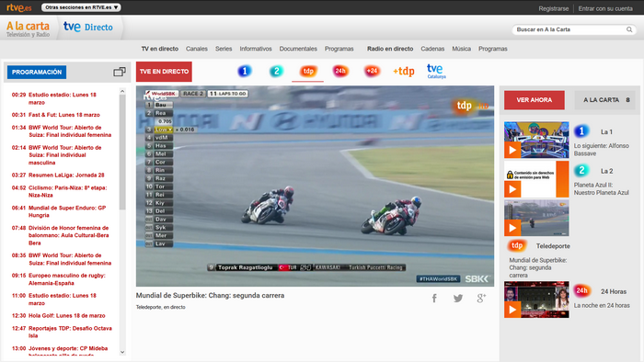The width and height of the screenshot is (644, 362).
Task: Share the broadcast on Google Plus
Action: [481, 299]
